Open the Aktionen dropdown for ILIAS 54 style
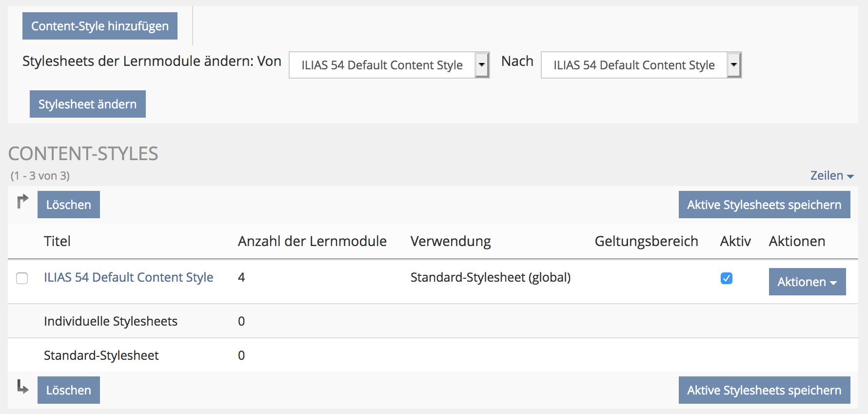868x414 pixels. click(x=807, y=282)
